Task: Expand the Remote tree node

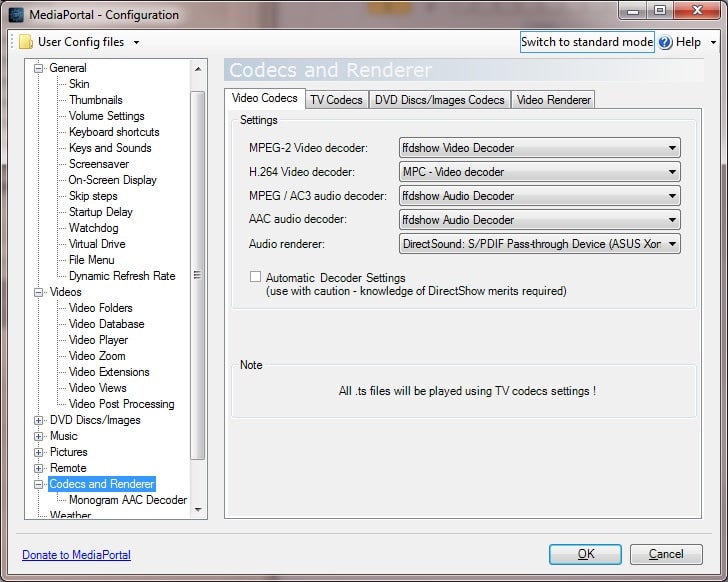Action: [39, 468]
